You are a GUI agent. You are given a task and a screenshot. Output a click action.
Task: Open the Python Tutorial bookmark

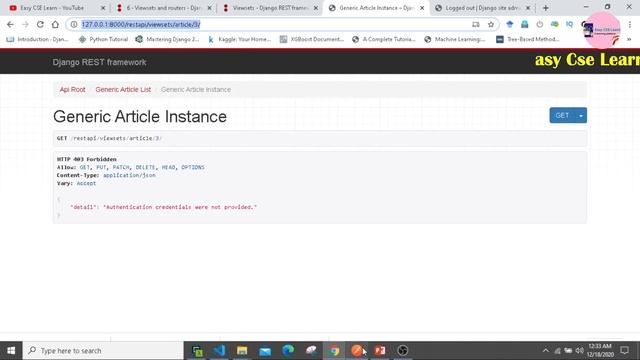pos(103,39)
